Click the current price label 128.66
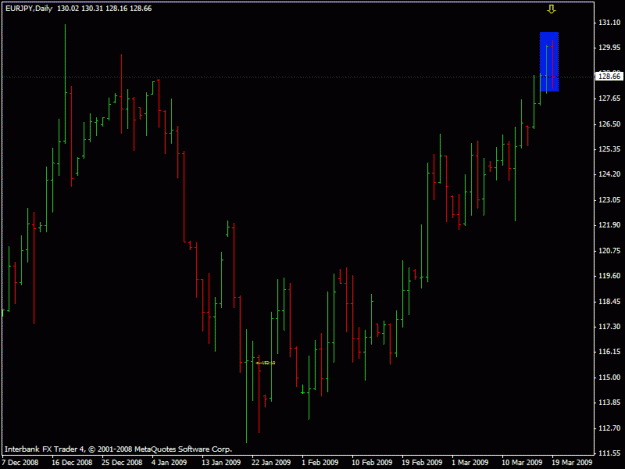The height and width of the screenshot is (469, 625). coord(609,76)
